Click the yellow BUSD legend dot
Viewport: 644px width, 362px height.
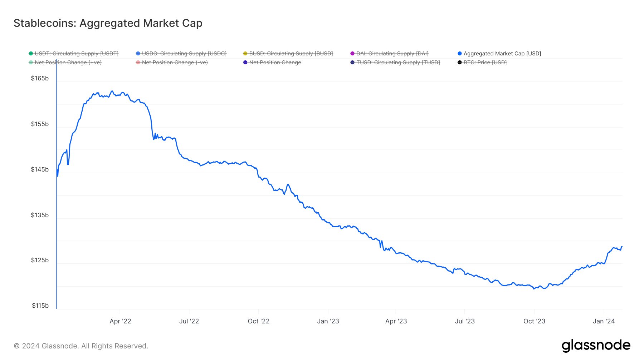pos(245,54)
